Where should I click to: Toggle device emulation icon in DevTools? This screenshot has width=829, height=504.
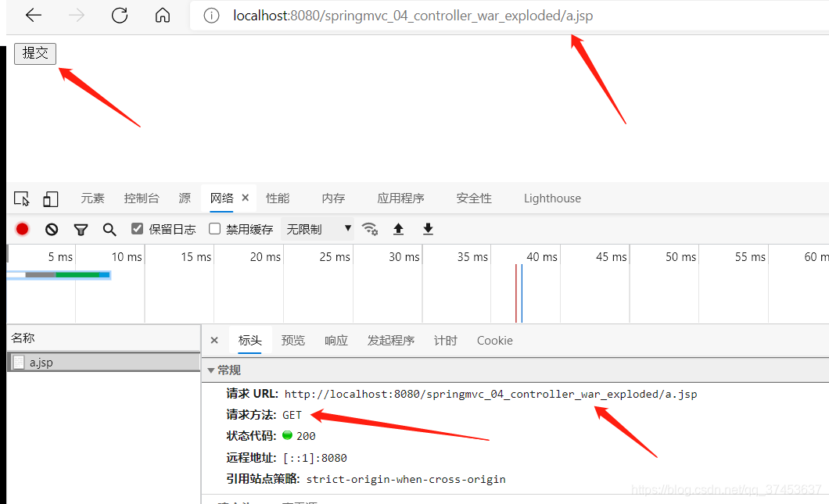[50, 198]
